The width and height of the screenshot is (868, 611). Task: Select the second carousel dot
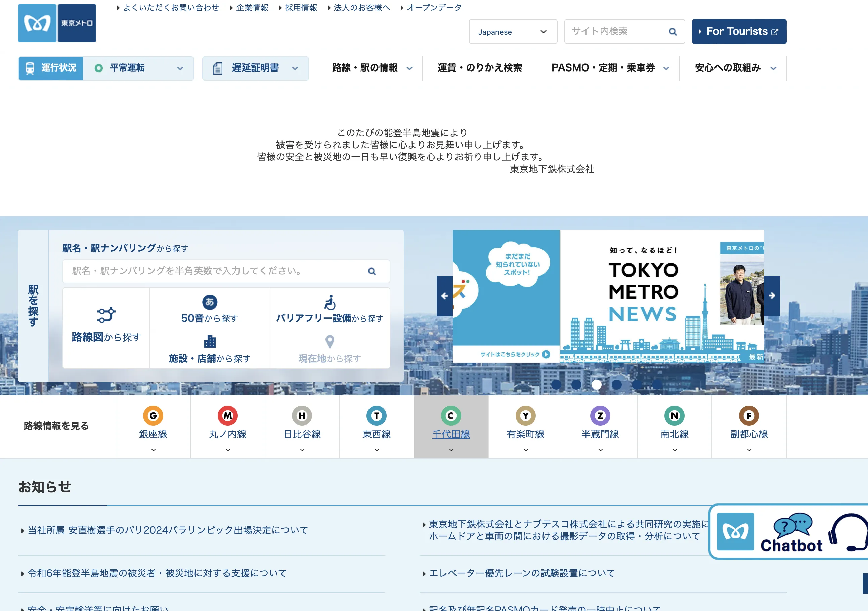[576, 385]
